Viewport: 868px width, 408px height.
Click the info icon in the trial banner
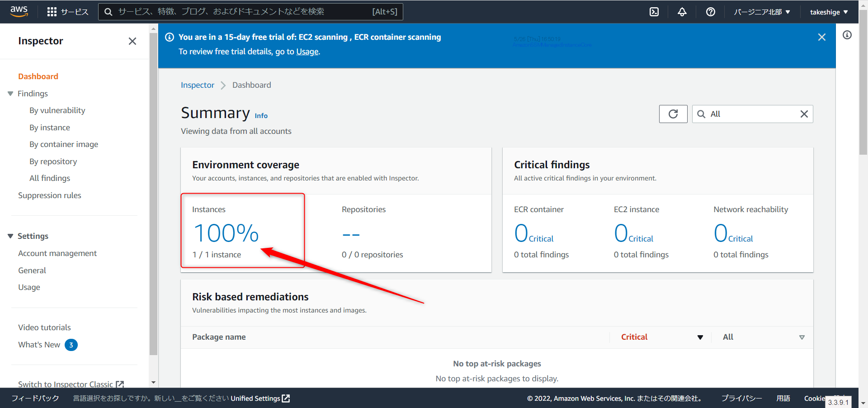pos(170,37)
